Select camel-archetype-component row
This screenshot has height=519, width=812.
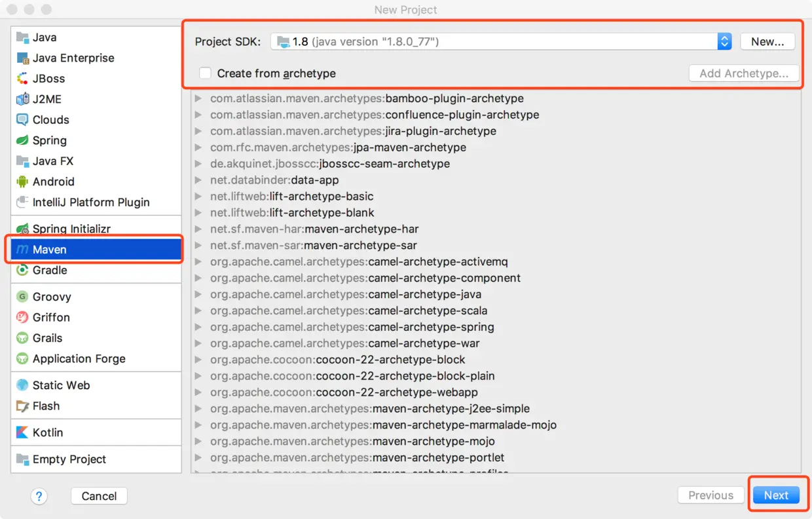click(496, 278)
